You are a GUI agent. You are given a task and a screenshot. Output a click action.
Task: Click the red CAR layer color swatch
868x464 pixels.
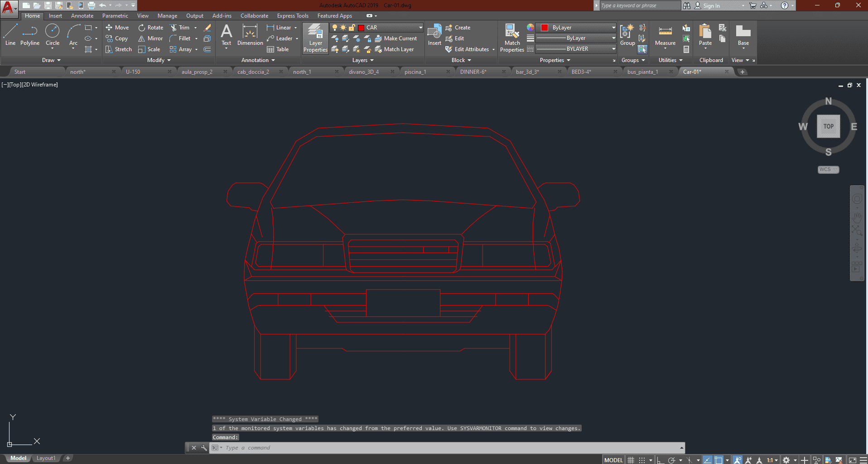point(361,28)
